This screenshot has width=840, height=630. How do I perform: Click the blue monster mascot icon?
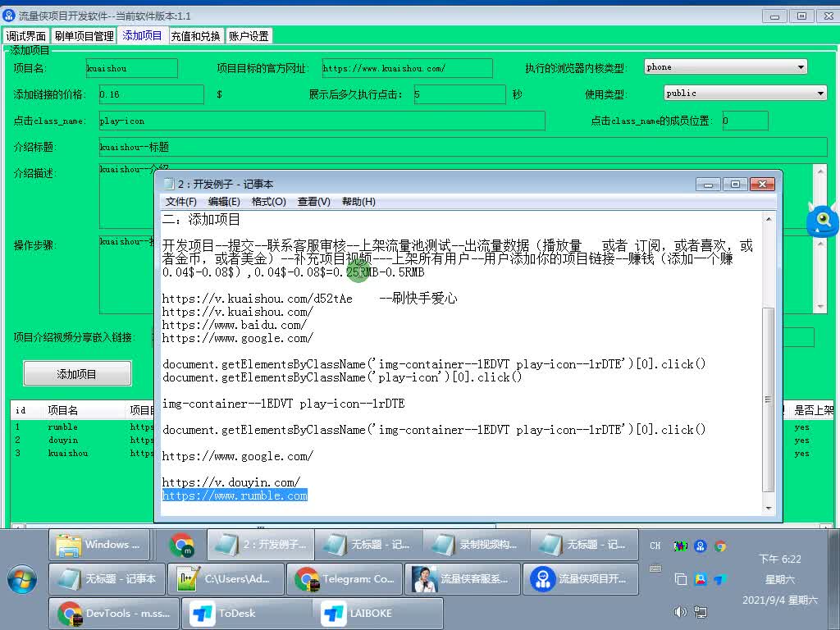[822, 219]
